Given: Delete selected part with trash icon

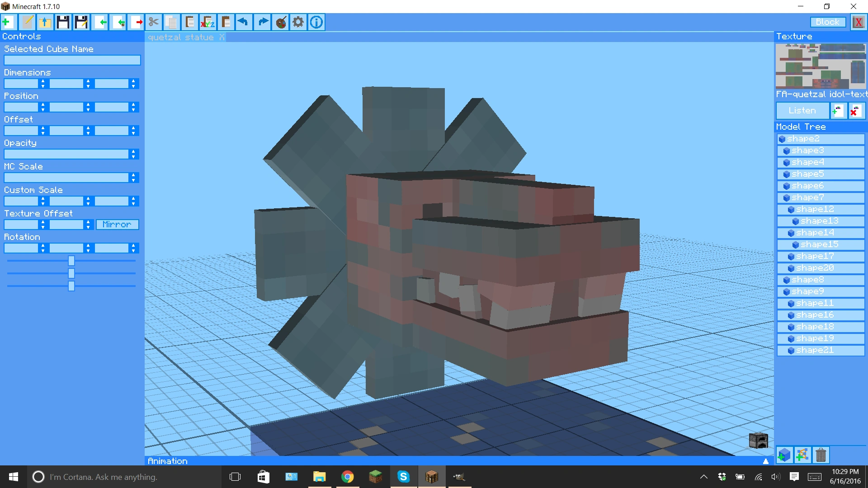Looking at the screenshot, I should (821, 455).
